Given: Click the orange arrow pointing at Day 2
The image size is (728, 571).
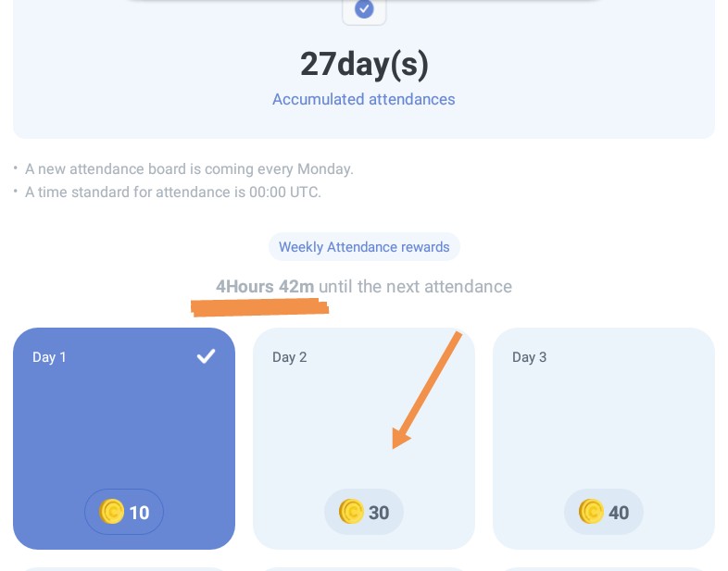Looking at the screenshot, I should [x=426, y=391].
